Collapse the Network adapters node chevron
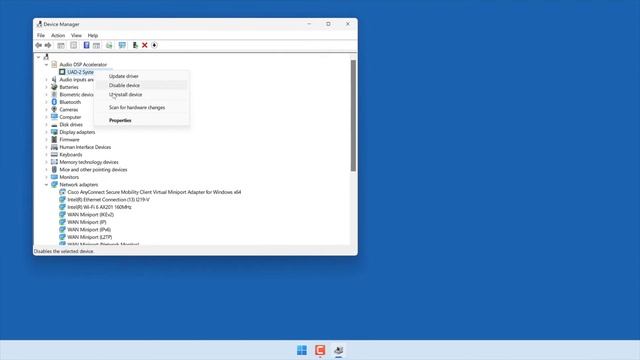This screenshot has height=360, width=640. (46, 184)
